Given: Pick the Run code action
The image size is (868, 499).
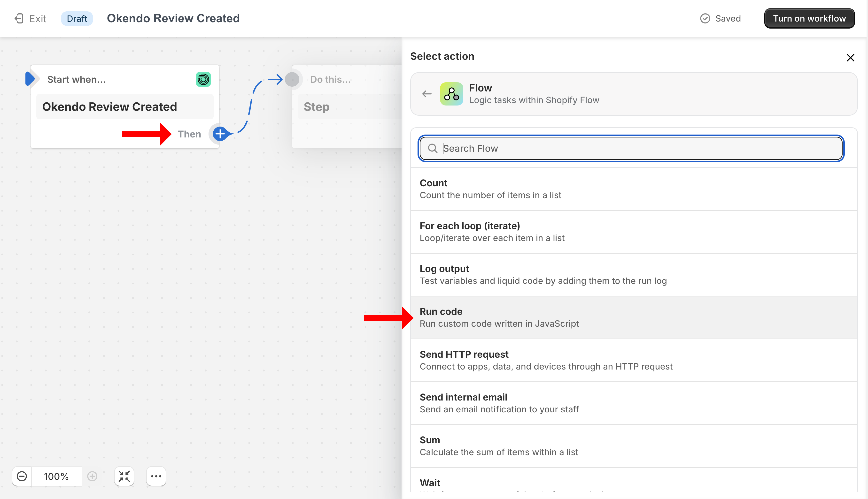Looking at the screenshot, I should [x=634, y=317].
